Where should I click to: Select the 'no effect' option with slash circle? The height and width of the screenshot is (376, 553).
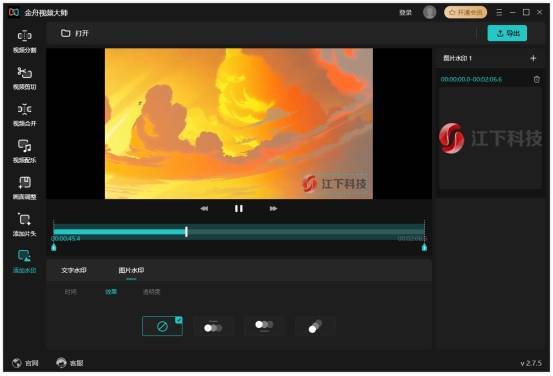click(162, 326)
